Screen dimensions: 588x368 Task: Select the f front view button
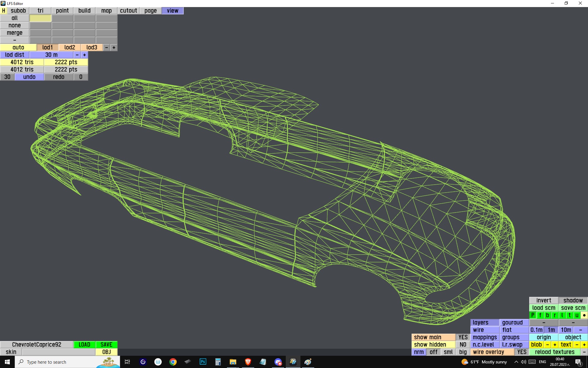(540, 315)
